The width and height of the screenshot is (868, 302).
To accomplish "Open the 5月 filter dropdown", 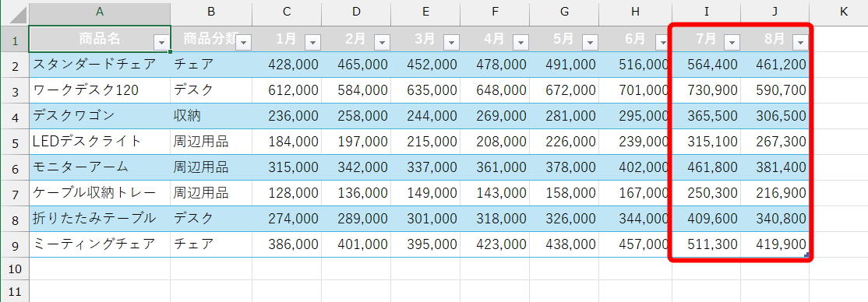I will [590, 42].
